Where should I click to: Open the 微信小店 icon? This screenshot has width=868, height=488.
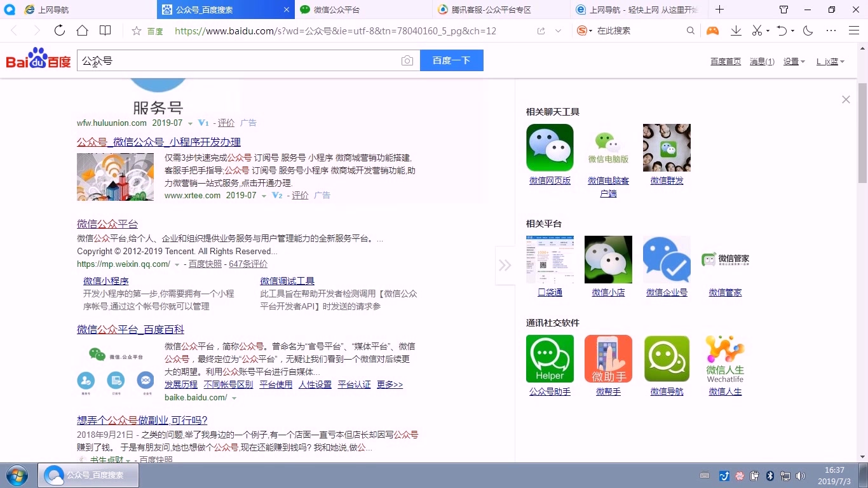(608, 259)
